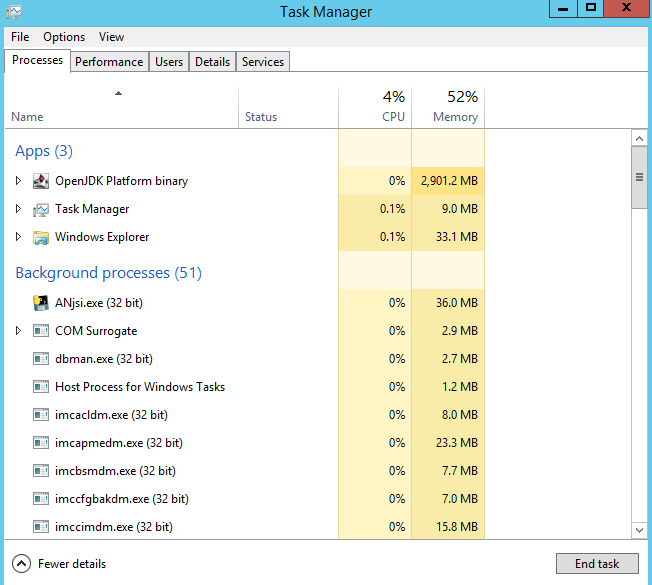Click the imccfgbakdm.exe process icon
Viewport: 652px width, 585px height.
pos(41,499)
